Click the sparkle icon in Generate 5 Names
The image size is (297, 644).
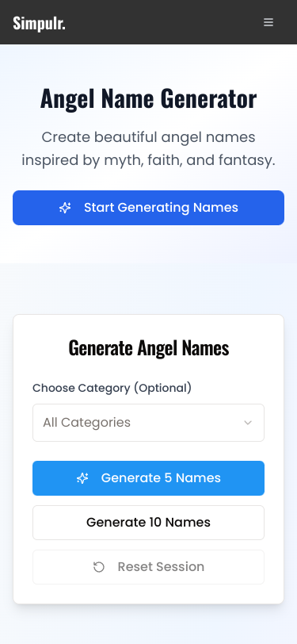tap(82, 478)
